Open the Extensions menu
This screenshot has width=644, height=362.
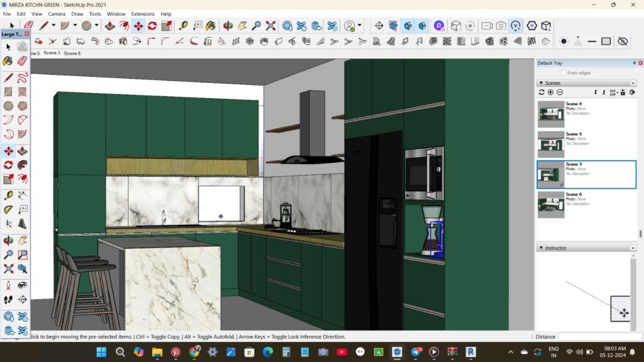click(143, 14)
